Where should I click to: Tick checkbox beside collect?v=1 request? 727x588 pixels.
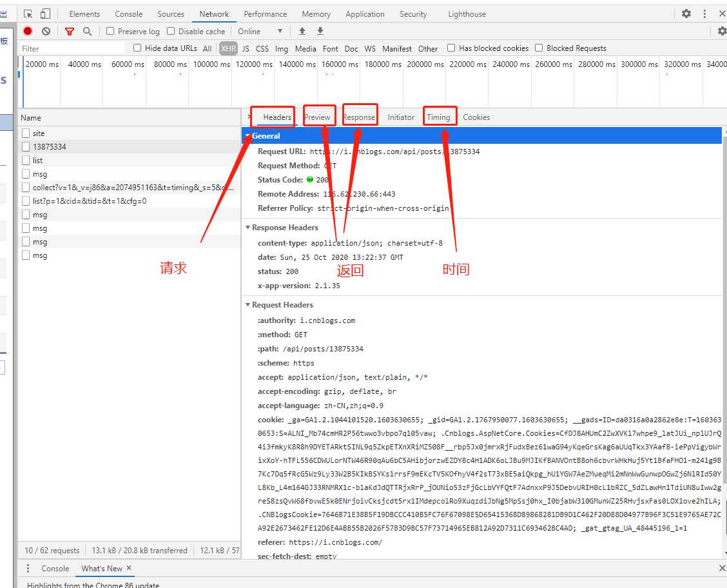pos(26,188)
